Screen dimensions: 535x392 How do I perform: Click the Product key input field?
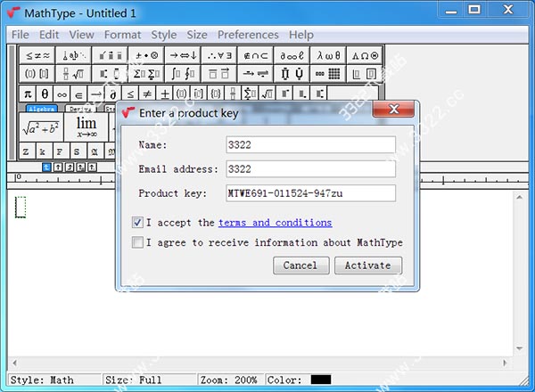[x=310, y=193]
